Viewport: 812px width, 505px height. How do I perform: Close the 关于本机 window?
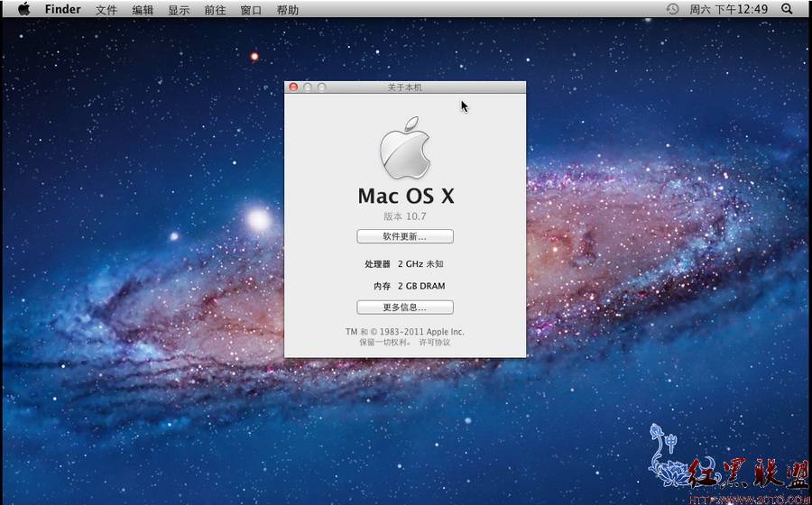click(293, 87)
